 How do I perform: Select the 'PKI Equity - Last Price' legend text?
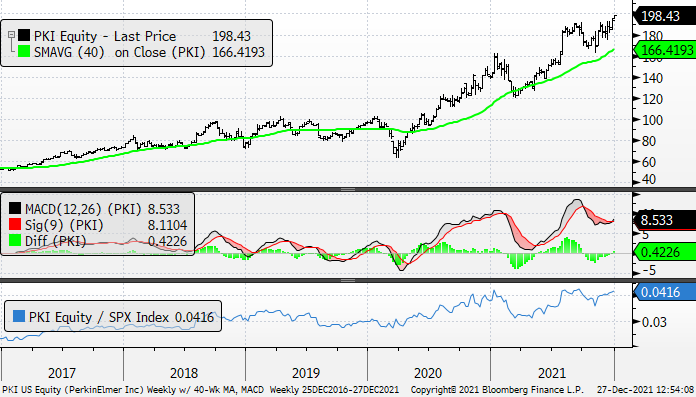[105, 36]
